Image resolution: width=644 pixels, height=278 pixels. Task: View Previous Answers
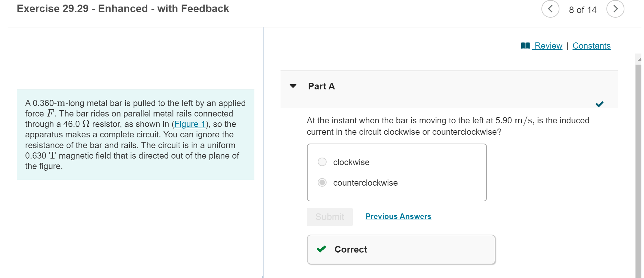pyautogui.click(x=398, y=216)
